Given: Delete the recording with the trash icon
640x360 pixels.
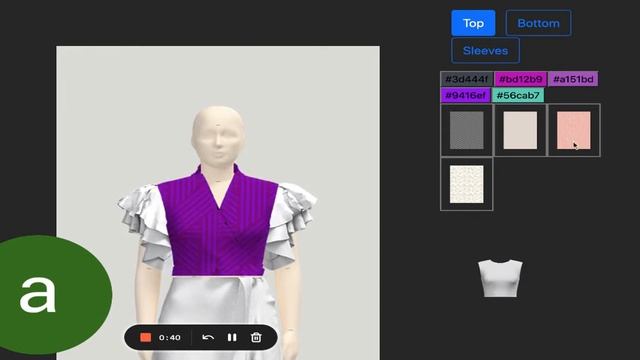Looking at the screenshot, I should tap(256, 338).
